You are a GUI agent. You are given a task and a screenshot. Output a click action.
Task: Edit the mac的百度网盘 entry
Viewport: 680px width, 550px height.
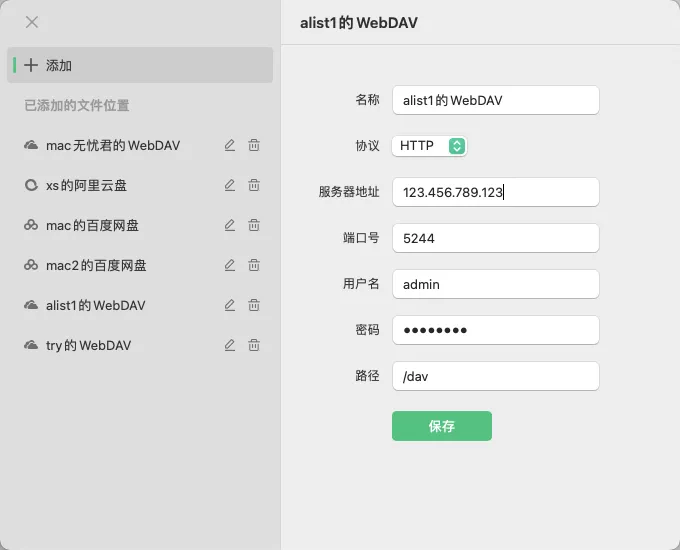pos(230,225)
